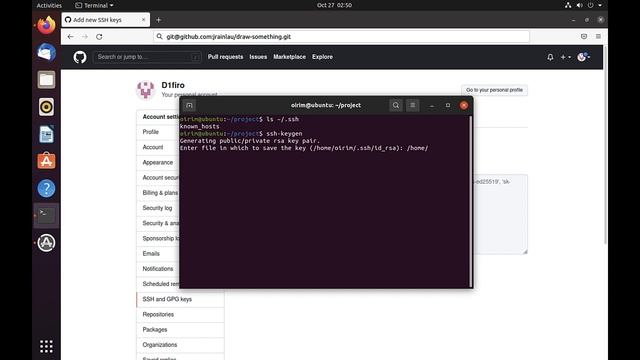Reload the current Firefox page
Viewport: 640px width, 360px height.
click(99, 37)
